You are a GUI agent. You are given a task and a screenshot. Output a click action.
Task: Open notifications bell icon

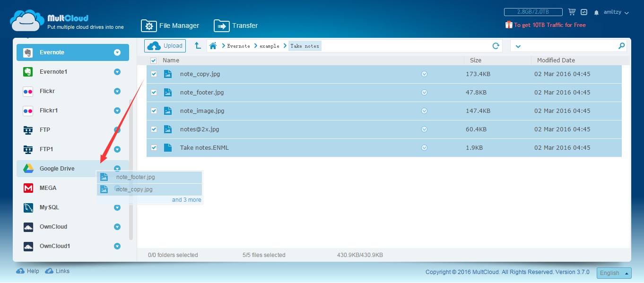click(x=597, y=12)
